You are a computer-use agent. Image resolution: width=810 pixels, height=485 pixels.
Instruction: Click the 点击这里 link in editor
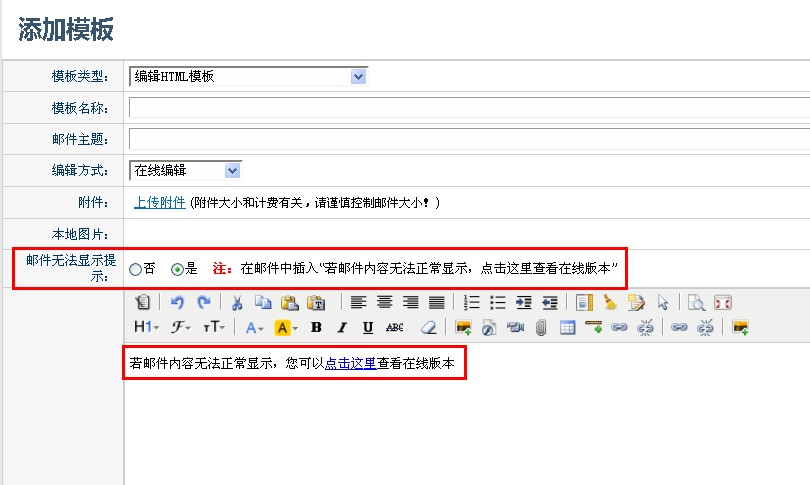point(350,364)
